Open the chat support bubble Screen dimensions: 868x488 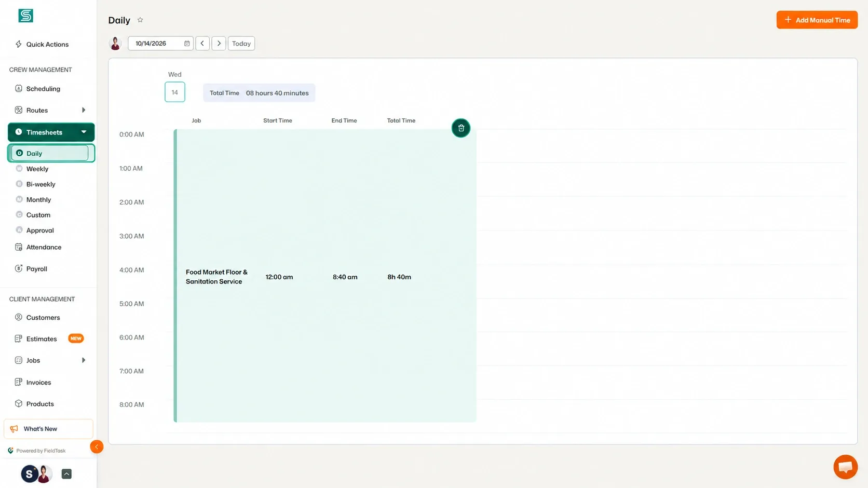point(846,467)
